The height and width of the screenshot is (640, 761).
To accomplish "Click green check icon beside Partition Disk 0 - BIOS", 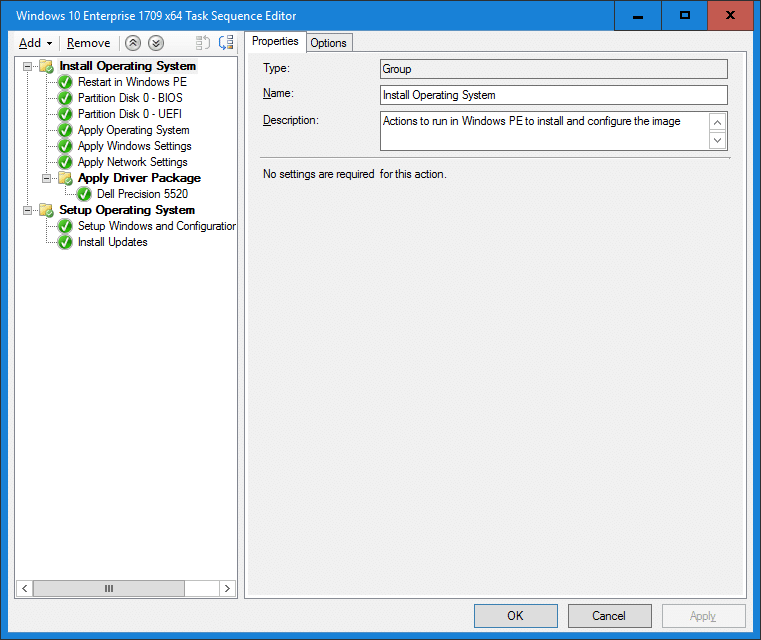I will [x=65, y=98].
